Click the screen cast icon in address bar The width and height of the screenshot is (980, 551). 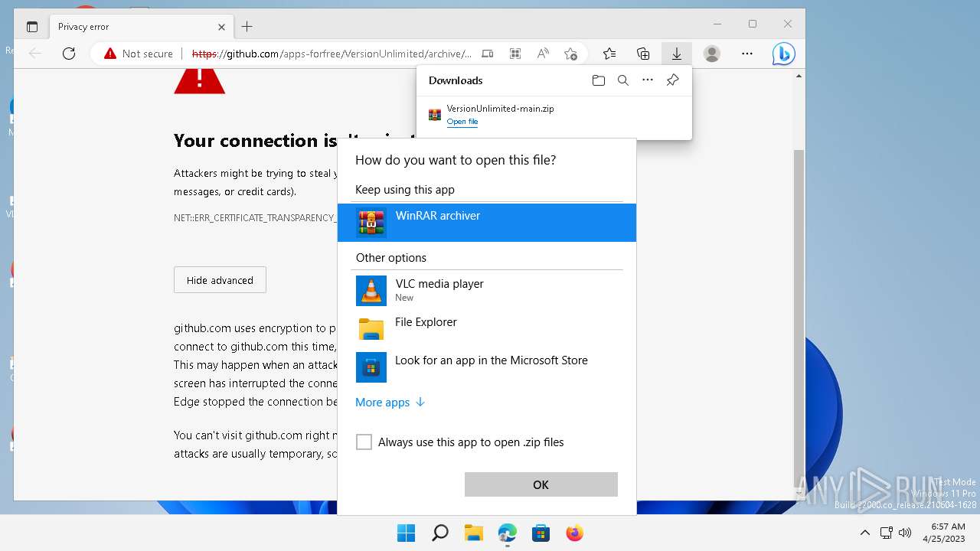[488, 54]
